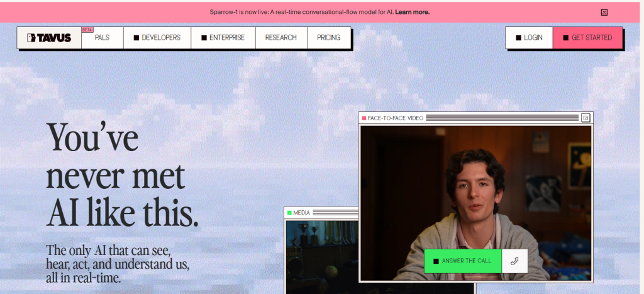Click the BETA badge above Pals
Screen dimensions: 644x294
point(87,30)
